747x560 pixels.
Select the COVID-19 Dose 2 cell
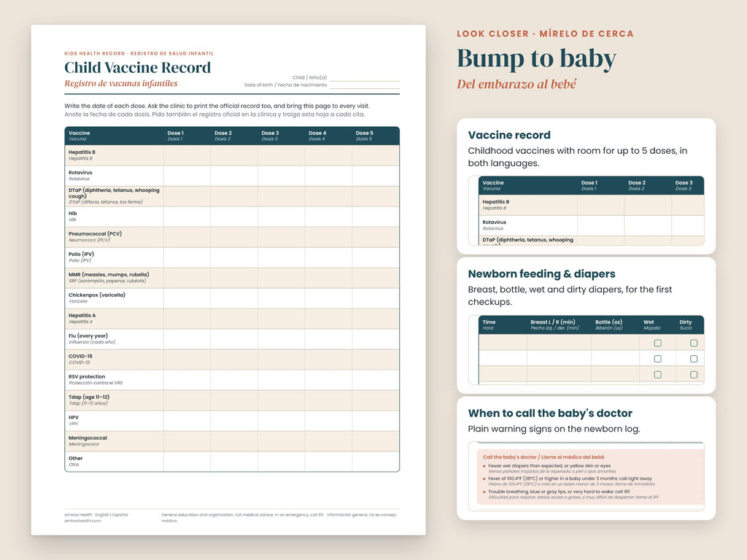point(234,359)
